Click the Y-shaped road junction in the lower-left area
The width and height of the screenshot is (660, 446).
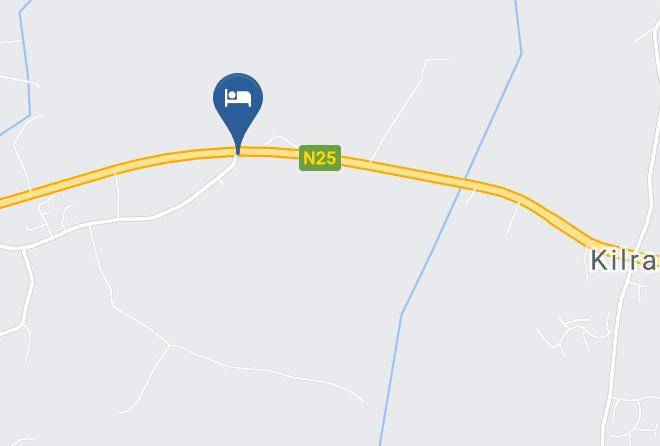[x=170, y=346]
